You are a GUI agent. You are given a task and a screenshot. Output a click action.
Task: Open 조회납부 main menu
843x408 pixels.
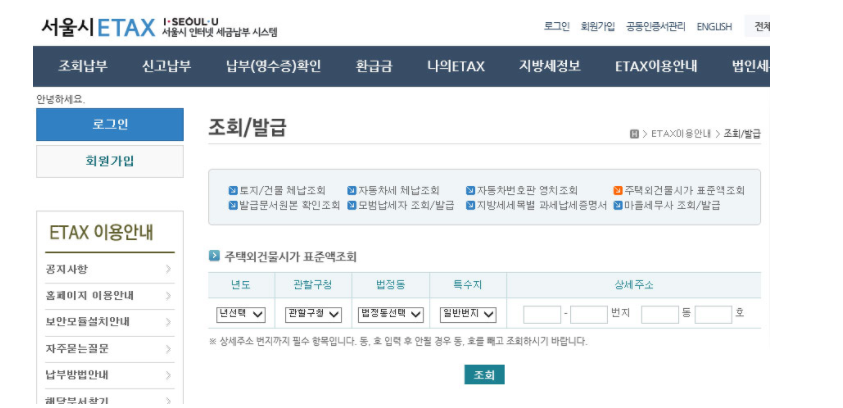(x=83, y=66)
